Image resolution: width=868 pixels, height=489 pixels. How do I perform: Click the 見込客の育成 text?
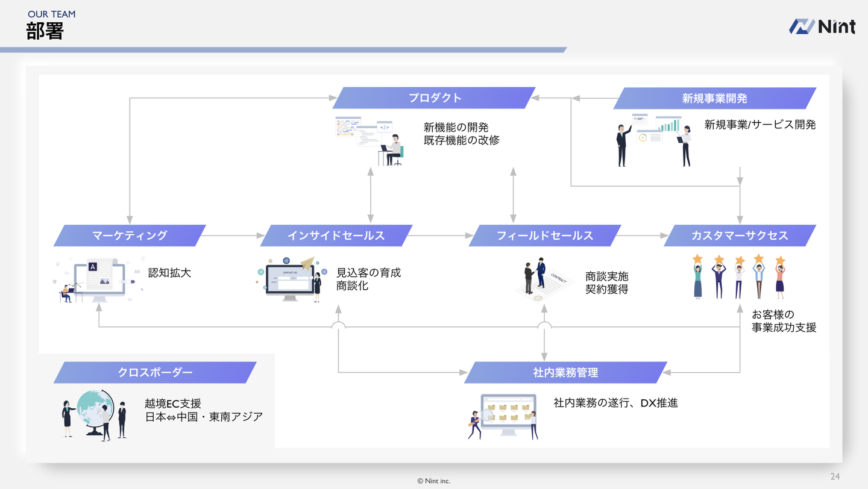pos(368,273)
